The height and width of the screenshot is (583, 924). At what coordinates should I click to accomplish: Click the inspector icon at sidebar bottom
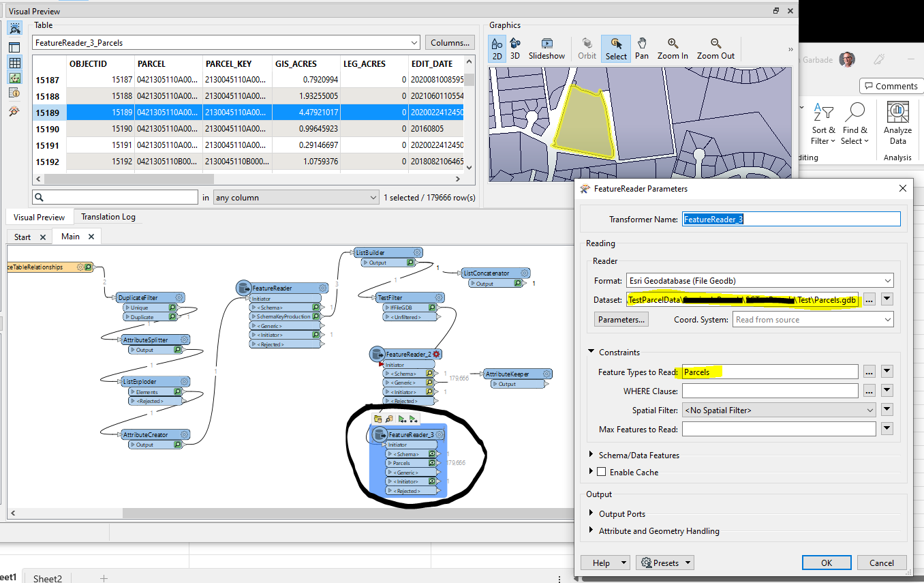[x=14, y=111]
